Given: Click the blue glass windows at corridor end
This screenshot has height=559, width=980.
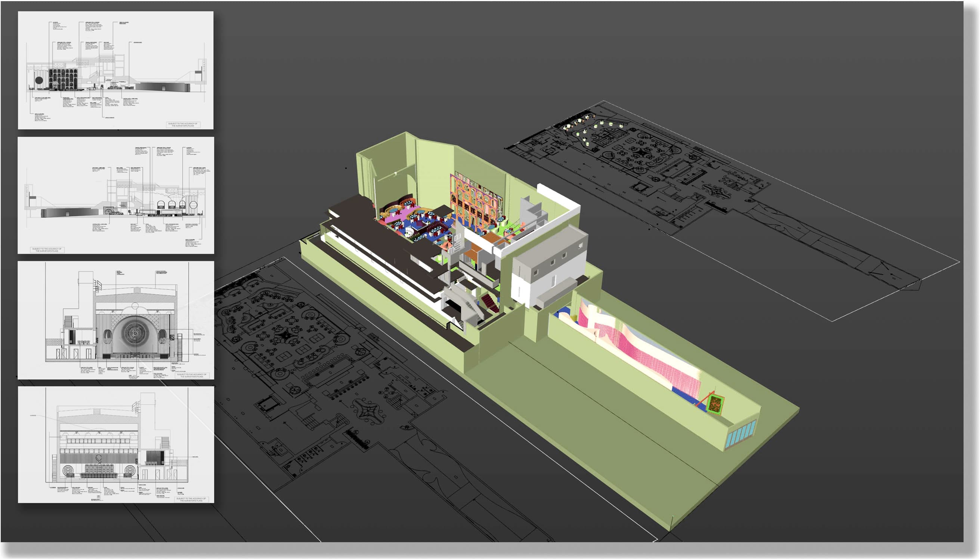Looking at the screenshot, I should point(741,434).
